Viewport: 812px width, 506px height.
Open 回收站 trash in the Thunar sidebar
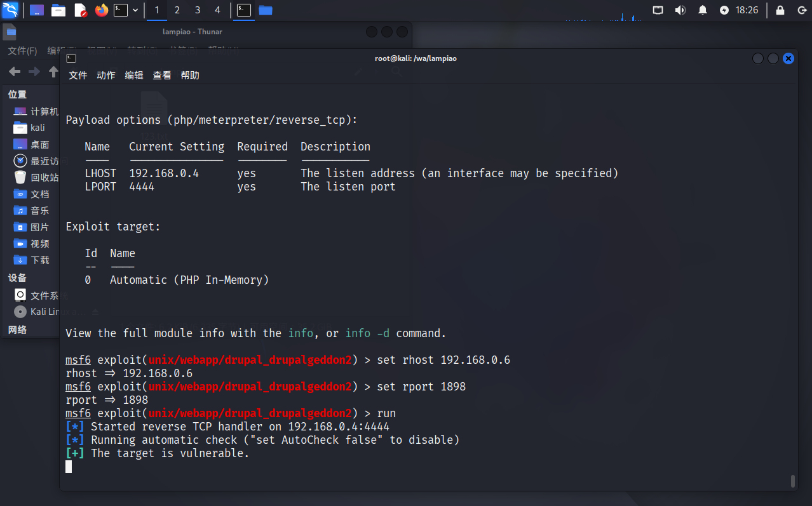[x=36, y=177]
